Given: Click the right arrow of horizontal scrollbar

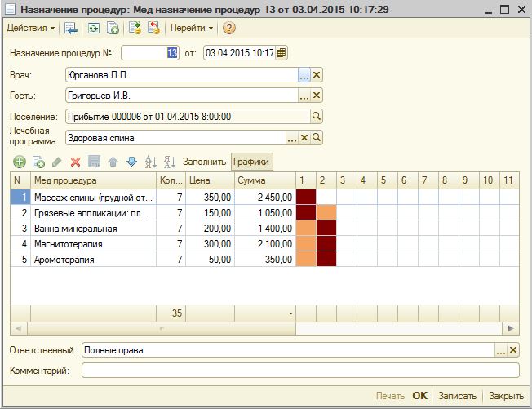Looking at the screenshot, I should (511, 328).
